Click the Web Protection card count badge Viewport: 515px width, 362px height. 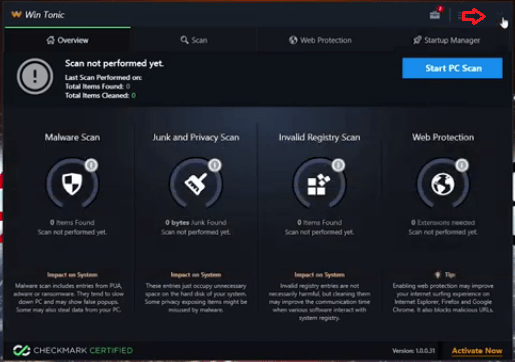click(462, 165)
